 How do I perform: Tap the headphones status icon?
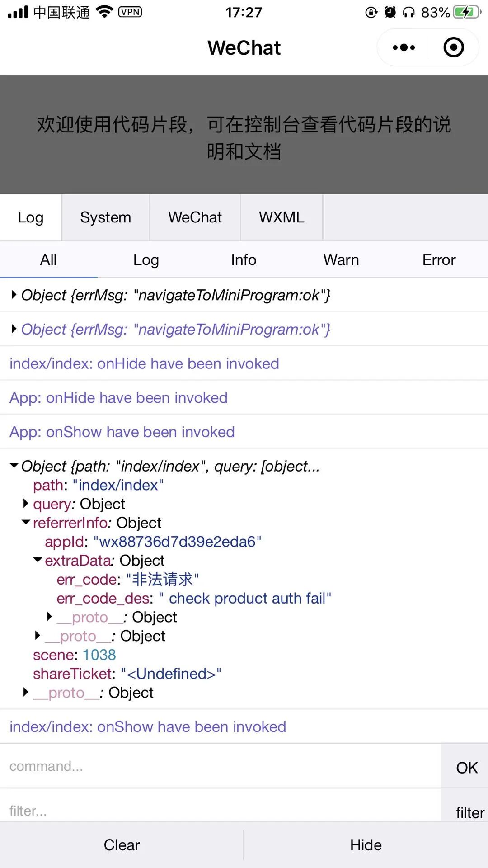point(408,12)
